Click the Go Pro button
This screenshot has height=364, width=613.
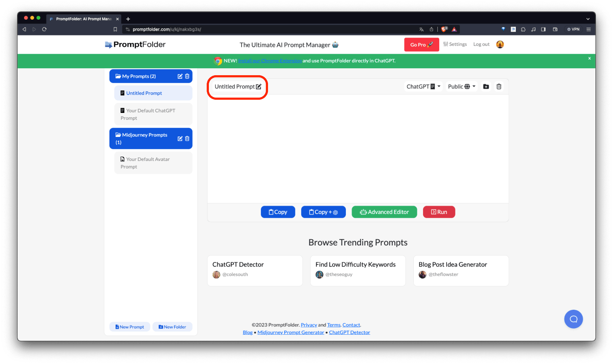tap(422, 45)
